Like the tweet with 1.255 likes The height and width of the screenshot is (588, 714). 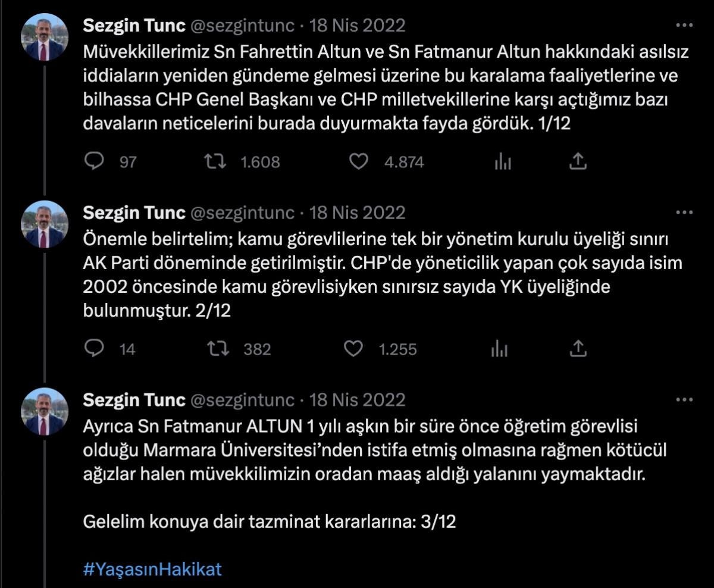point(355,349)
